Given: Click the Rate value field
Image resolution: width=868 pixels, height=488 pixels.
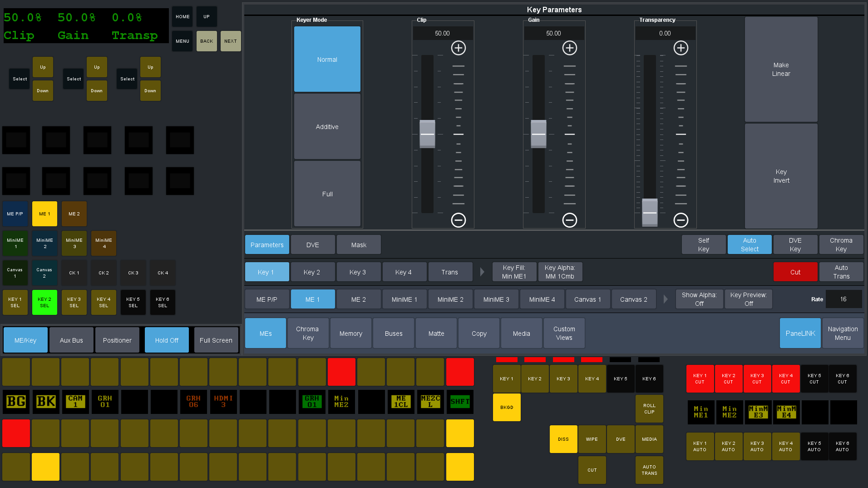Looking at the screenshot, I should [843, 299].
